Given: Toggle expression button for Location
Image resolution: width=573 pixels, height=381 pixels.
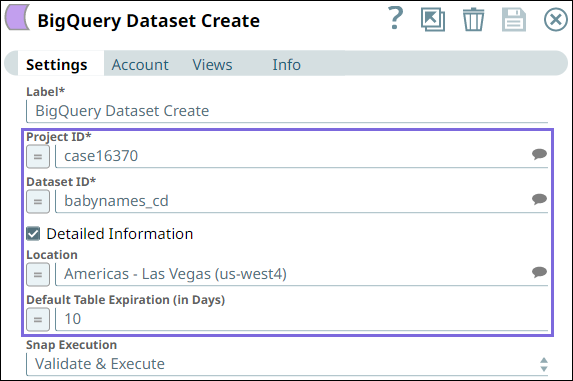Looking at the screenshot, I should coord(38,274).
